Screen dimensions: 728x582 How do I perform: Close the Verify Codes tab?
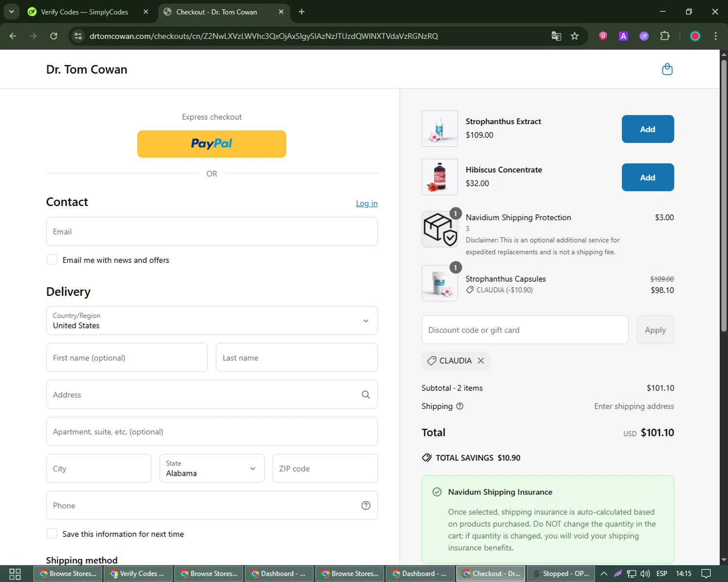pyautogui.click(x=146, y=12)
